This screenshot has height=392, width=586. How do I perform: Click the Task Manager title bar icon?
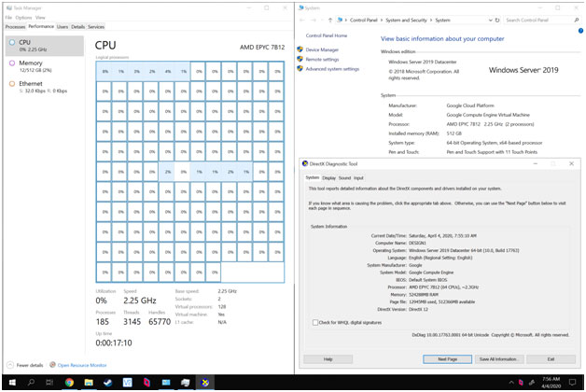(9, 7)
